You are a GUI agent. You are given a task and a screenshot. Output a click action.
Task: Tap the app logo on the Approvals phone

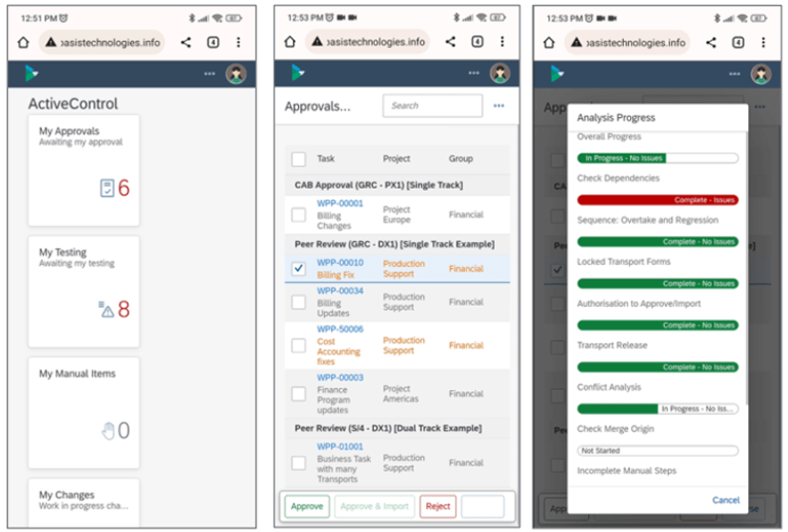[298, 73]
